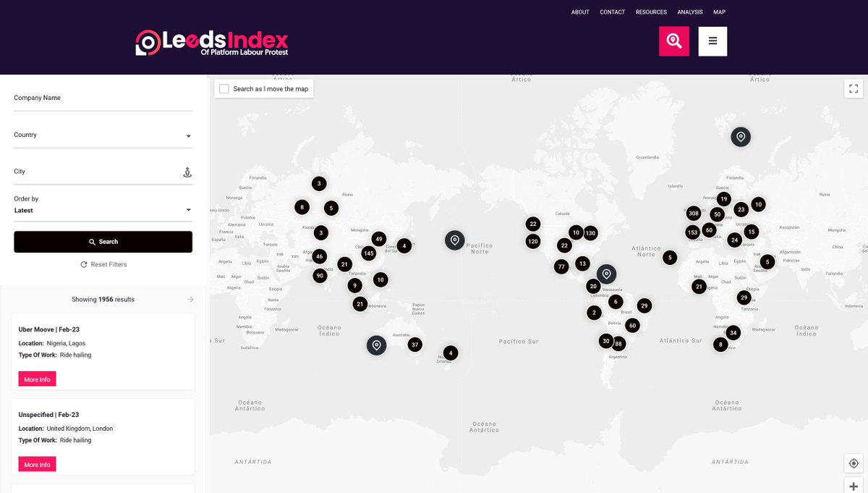Open the 6 cluster marker
868x493 pixels.
(x=616, y=301)
